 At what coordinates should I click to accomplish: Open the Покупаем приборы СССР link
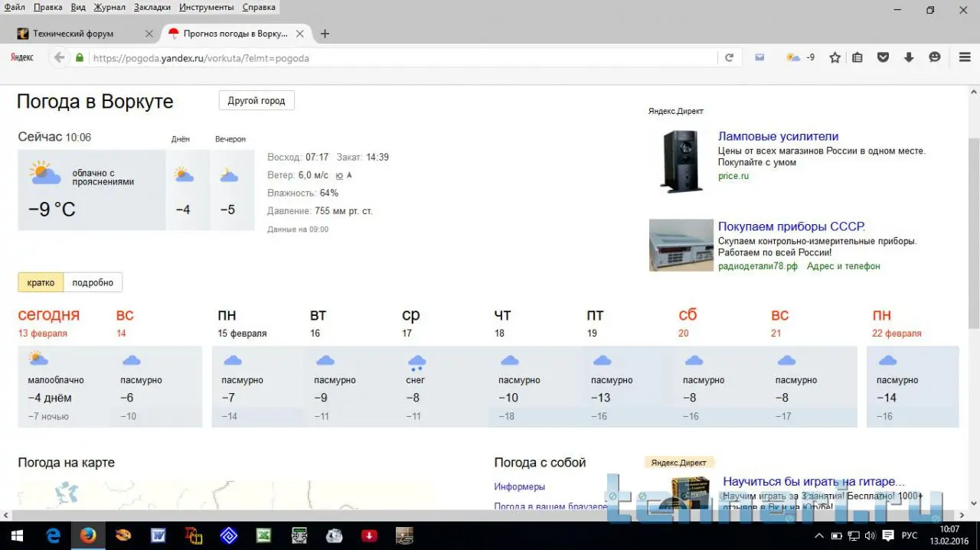[x=792, y=226]
